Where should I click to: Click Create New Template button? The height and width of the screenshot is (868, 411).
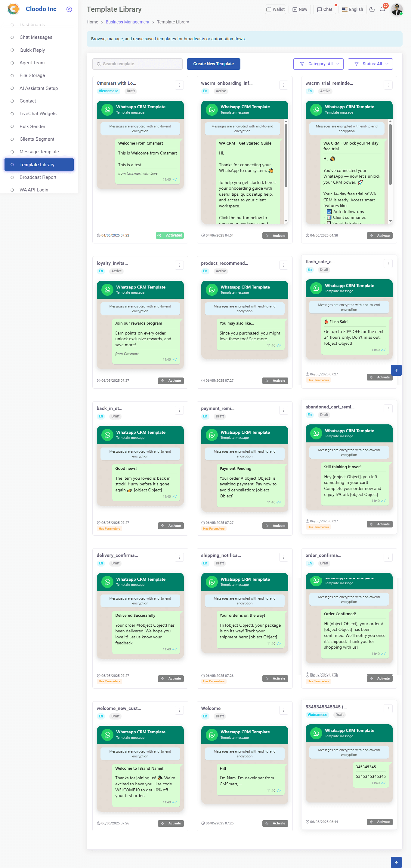pos(214,64)
